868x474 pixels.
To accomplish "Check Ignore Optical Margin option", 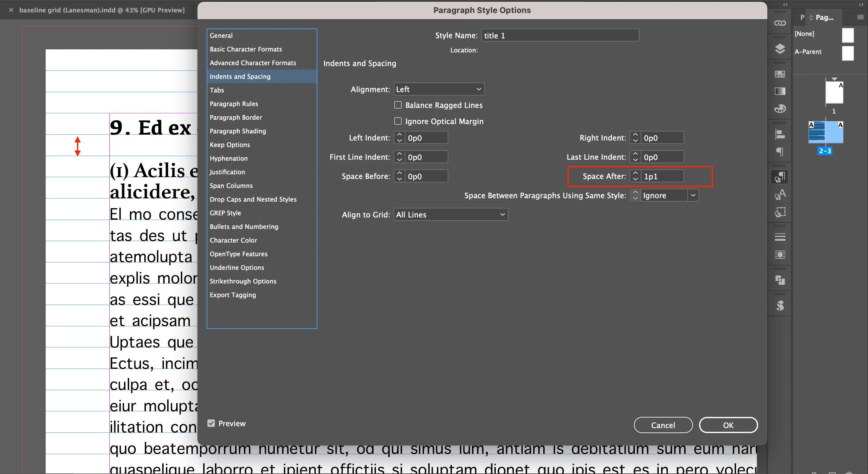I will pyautogui.click(x=398, y=121).
